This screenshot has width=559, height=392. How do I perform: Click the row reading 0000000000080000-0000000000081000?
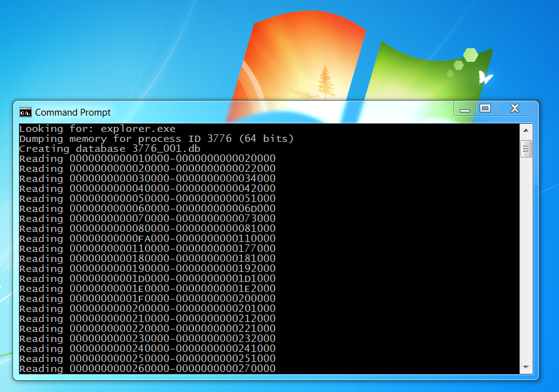147,228
